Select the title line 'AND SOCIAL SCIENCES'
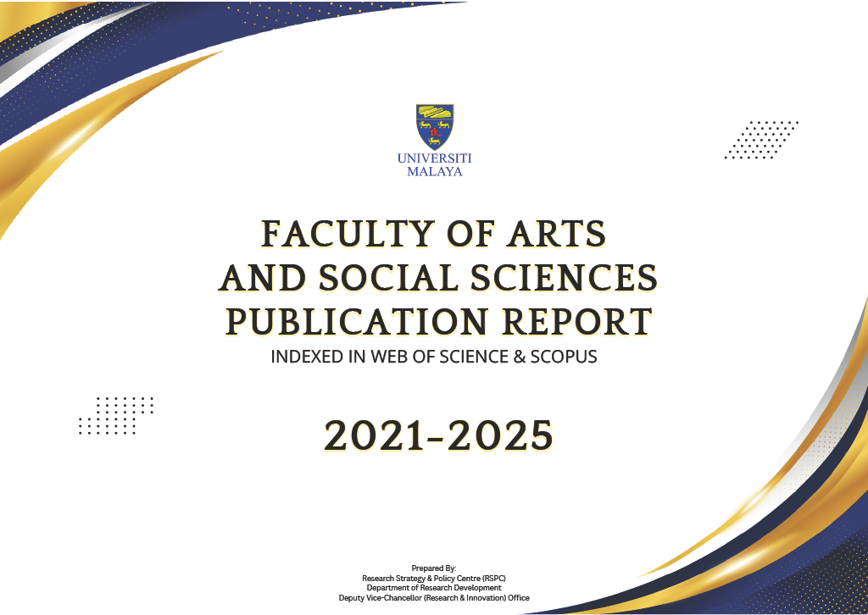 pyautogui.click(x=438, y=278)
